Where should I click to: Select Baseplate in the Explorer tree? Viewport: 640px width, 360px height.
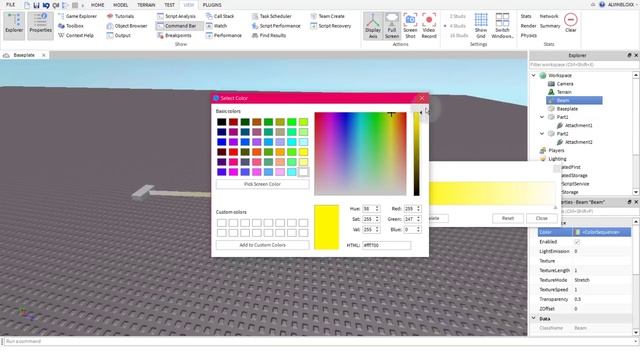[567, 109]
